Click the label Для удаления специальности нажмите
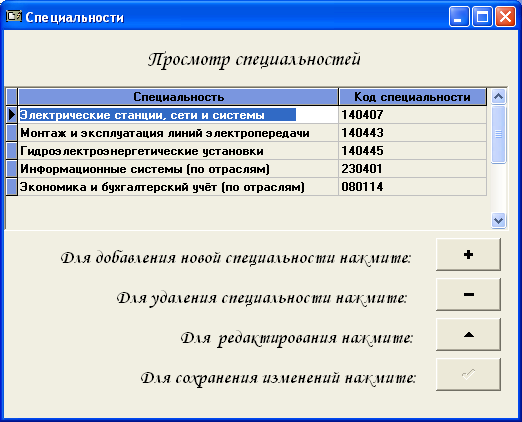 click(262, 298)
